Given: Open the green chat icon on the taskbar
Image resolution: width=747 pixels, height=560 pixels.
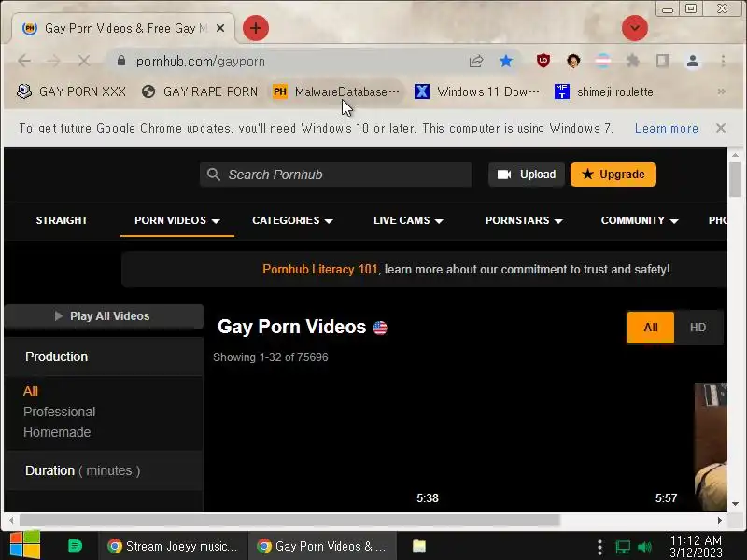Looking at the screenshot, I should [75, 546].
